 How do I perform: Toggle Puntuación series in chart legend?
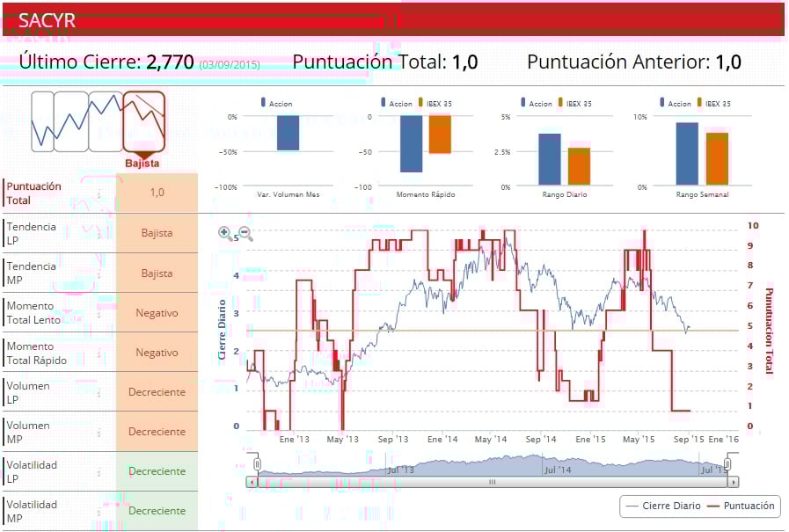[741, 506]
